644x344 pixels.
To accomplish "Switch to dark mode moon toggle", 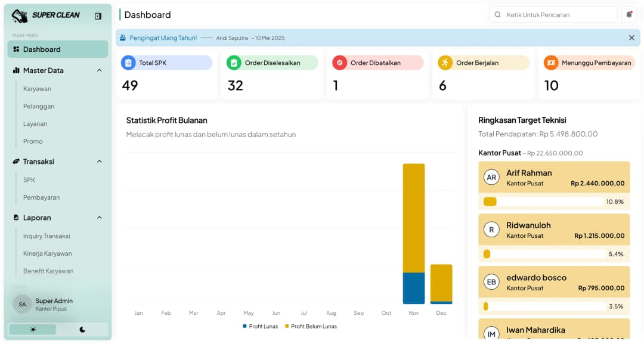I will (x=82, y=330).
